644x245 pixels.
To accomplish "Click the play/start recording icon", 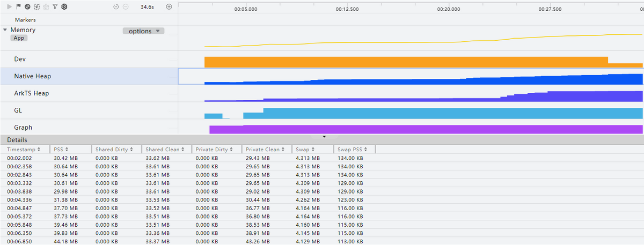I will click(x=10, y=7).
